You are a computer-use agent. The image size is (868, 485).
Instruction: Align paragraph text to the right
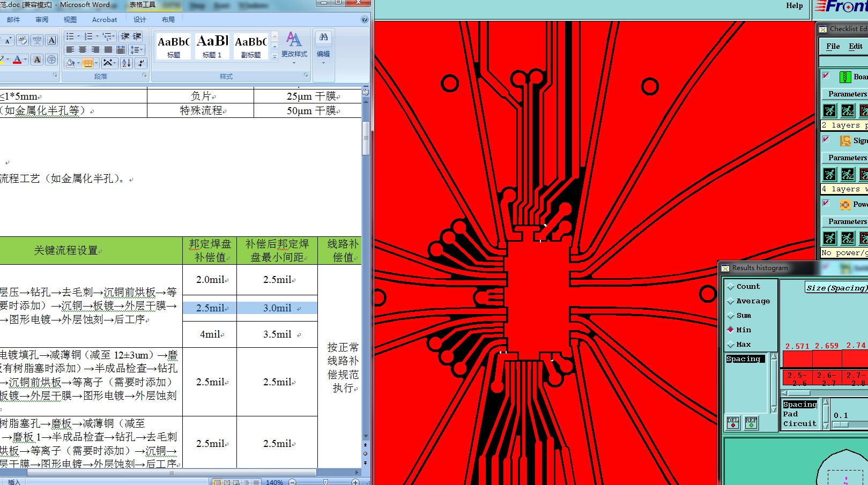[95, 50]
